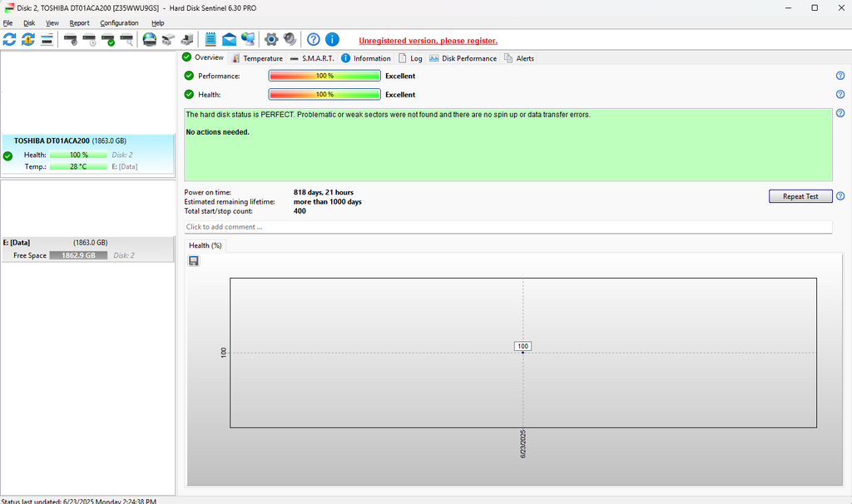Screen dimensions: 852x504
Task: Click the refresh with warning icon
Action: click(28, 39)
